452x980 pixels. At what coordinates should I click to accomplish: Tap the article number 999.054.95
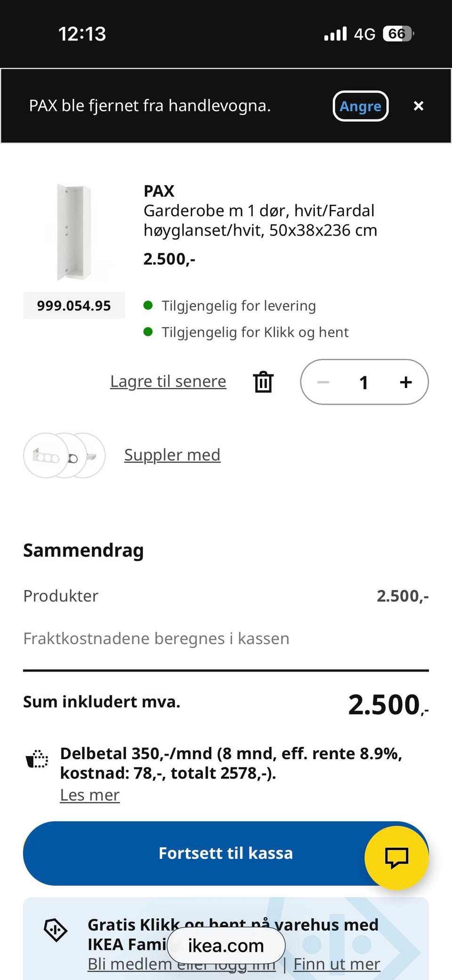tap(74, 306)
